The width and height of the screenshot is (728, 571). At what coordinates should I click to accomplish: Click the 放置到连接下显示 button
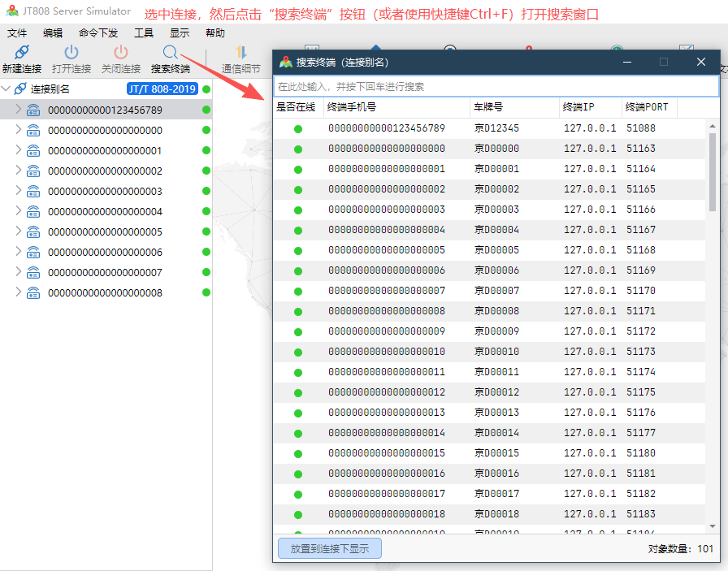click(x=330, y=548)
